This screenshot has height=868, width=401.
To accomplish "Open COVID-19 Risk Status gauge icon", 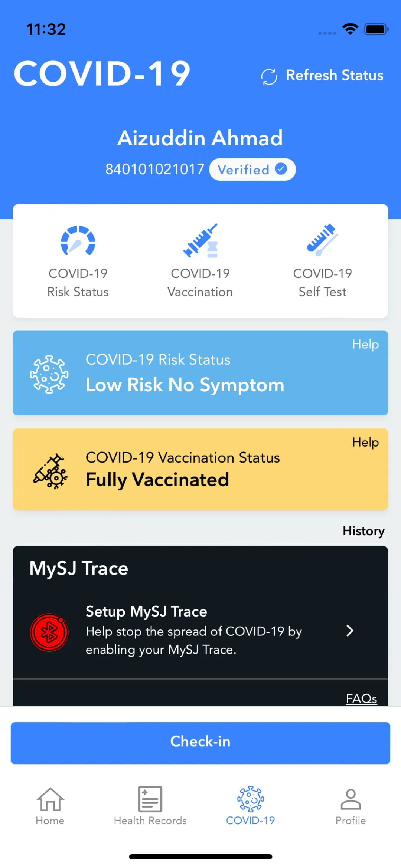I will point(78,241).
